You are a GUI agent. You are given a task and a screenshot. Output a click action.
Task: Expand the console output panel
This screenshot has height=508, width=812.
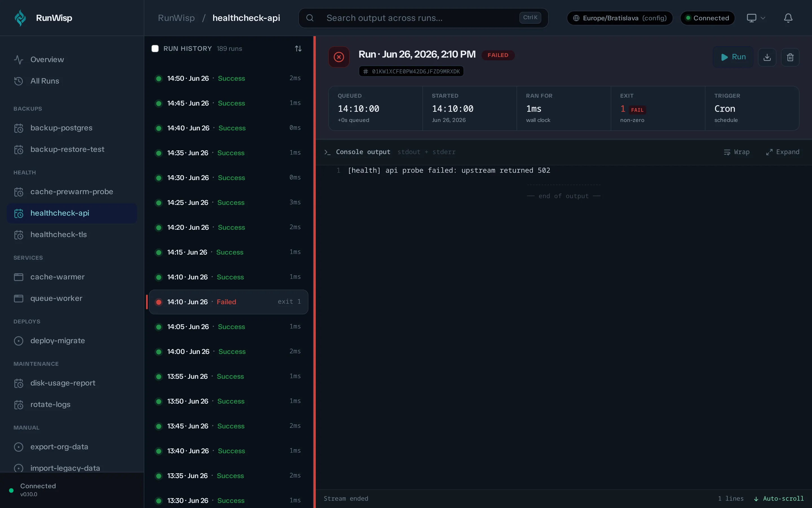pyautogui.click(x=782, y=152)
